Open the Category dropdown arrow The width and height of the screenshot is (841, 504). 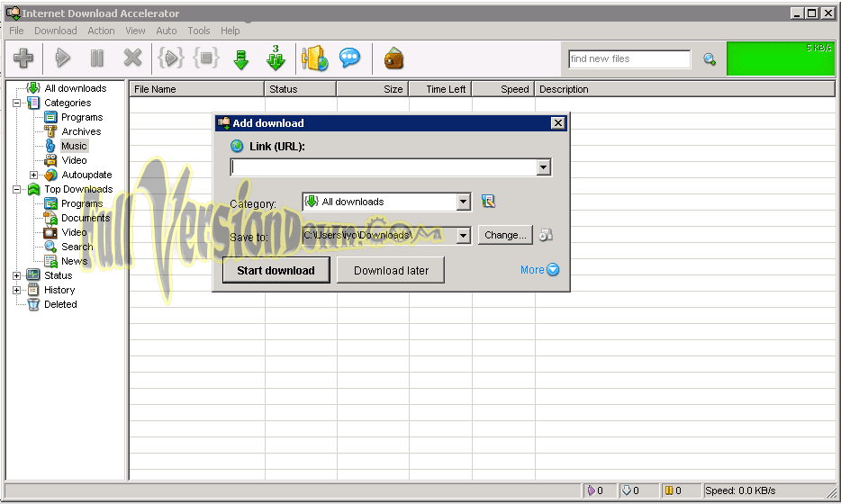464,202
